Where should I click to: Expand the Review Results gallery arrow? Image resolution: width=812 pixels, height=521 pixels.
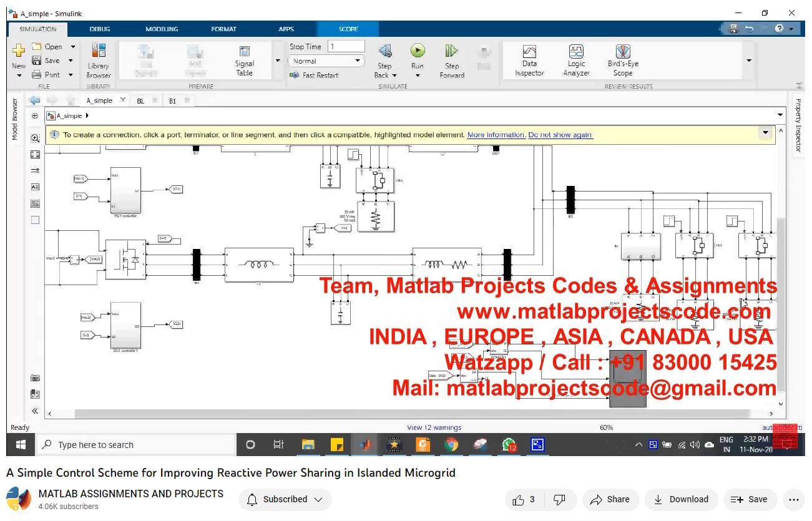748,61
